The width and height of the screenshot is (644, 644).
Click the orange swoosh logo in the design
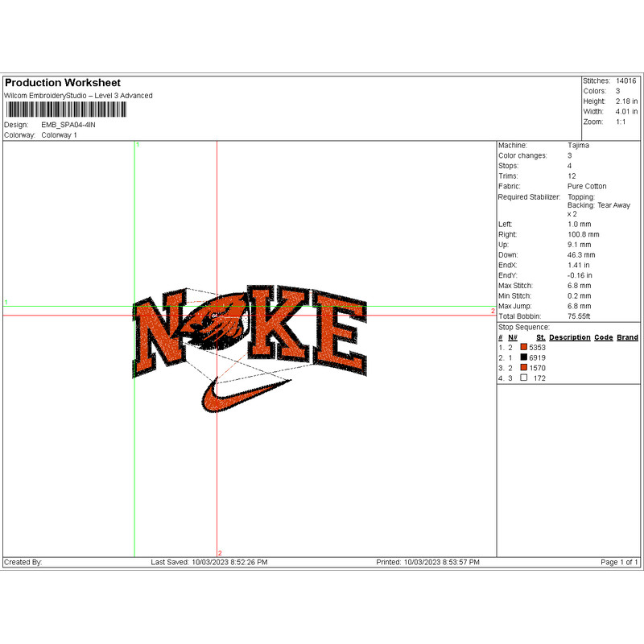242,394
